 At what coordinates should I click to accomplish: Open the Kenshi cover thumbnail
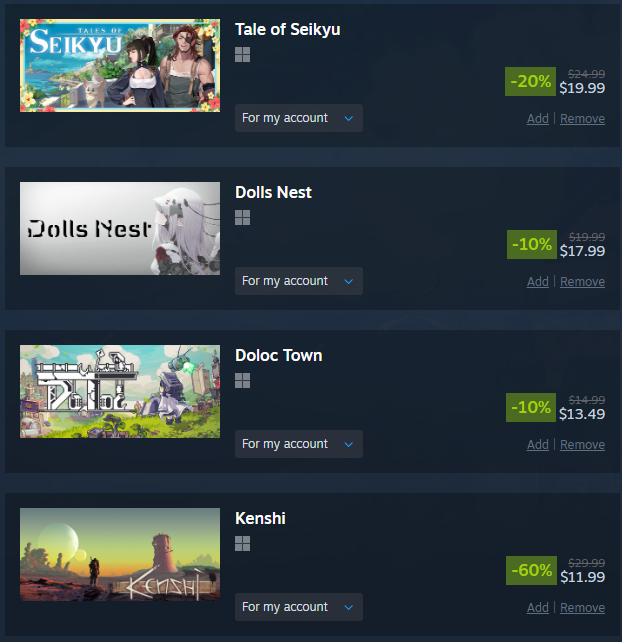pyautogui.click(x=120, y=554)
